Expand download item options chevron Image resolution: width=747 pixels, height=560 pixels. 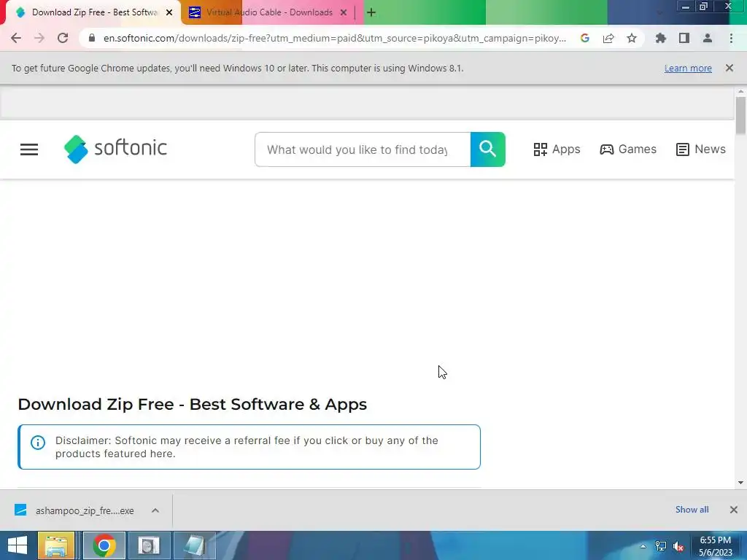[155, 510]
